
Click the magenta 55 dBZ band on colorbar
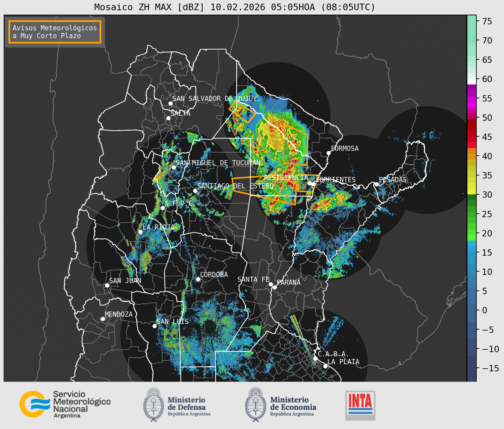pos(472,99)
